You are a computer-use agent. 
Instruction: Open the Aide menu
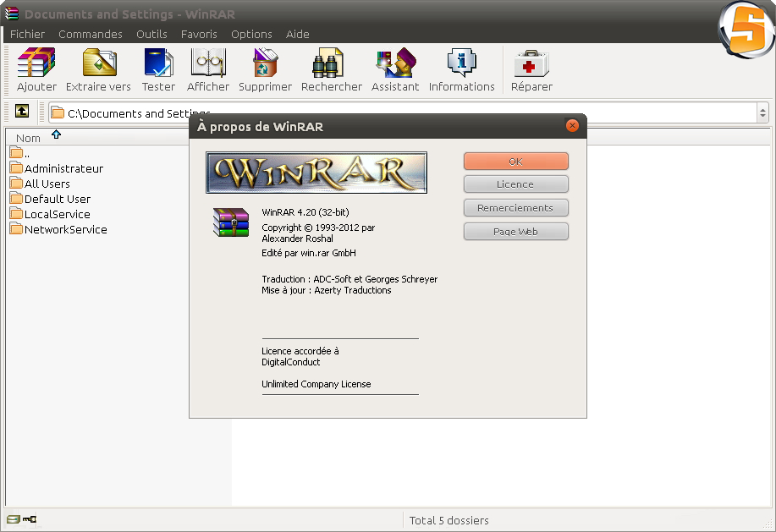297,34
